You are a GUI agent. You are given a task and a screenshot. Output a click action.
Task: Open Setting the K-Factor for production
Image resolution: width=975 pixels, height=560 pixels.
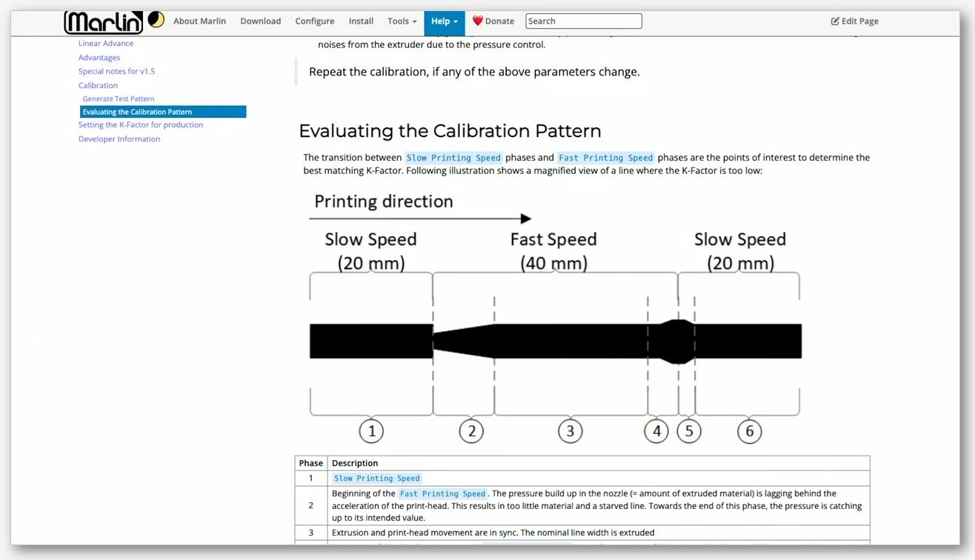click(141, 125)
